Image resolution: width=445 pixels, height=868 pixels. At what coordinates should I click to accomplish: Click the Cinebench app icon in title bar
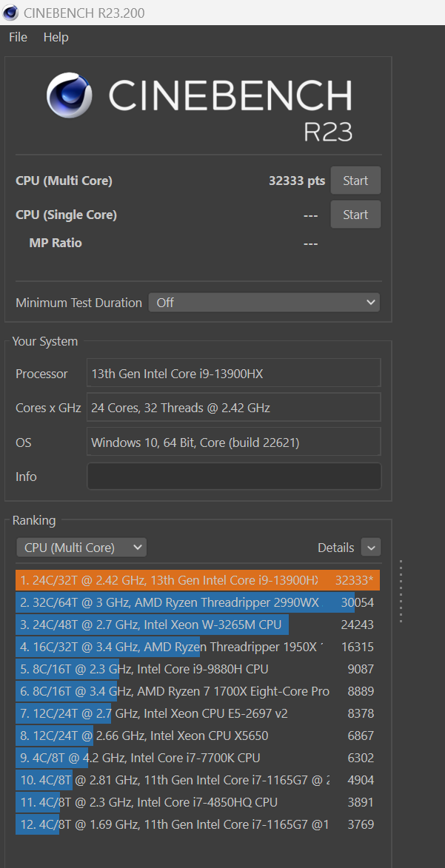tap(10, 13)
